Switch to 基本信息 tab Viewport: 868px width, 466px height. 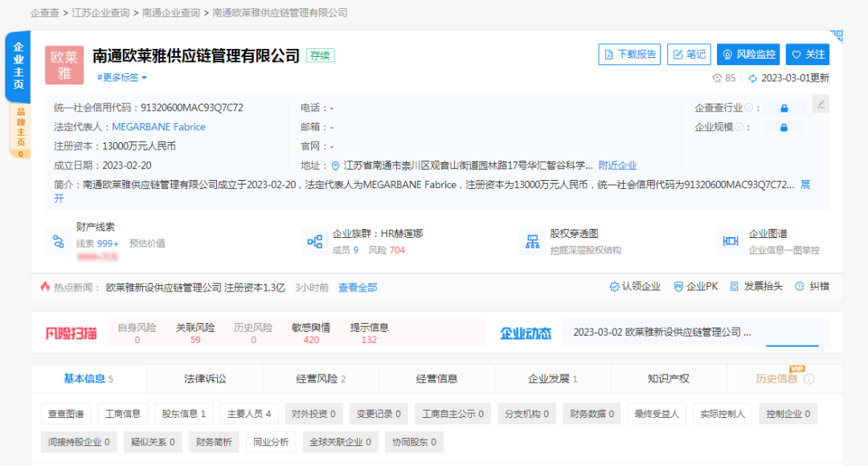tap(88, 379)
